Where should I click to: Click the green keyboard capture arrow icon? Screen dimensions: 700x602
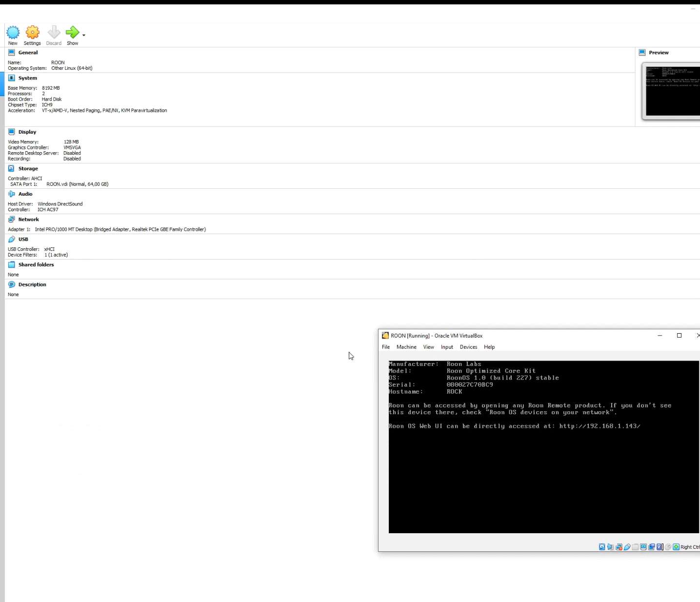pos(676,547)
